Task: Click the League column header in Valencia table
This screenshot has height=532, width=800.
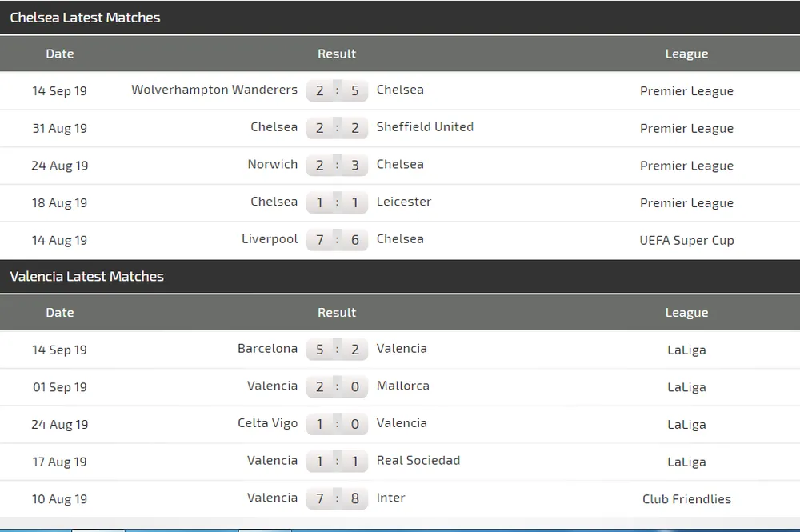Action: click(x=686, y=313)
